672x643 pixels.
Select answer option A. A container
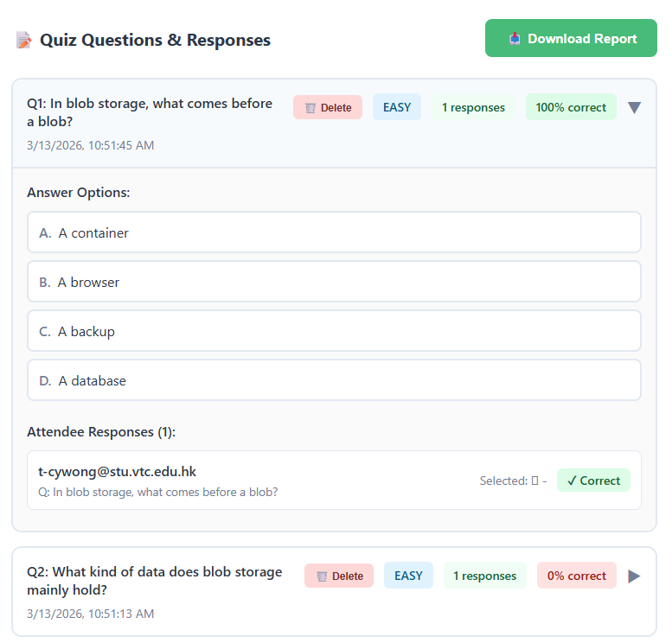click(334, 232)
